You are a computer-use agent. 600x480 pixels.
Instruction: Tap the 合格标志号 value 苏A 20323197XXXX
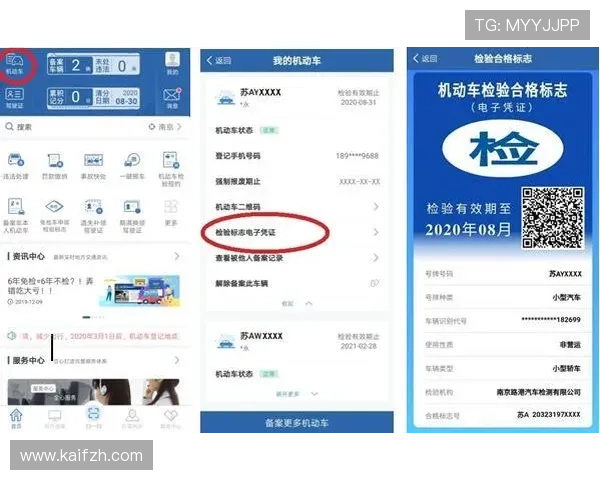click(549, 415)
